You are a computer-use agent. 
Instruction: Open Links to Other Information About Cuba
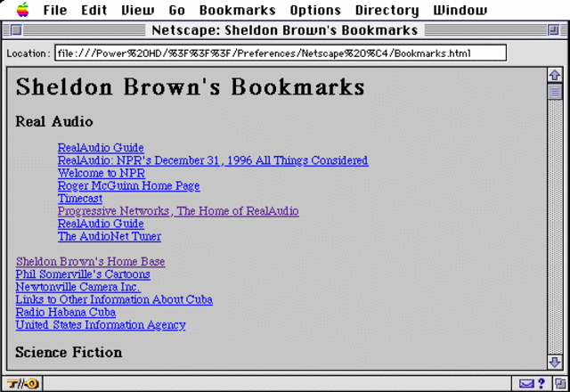pos(114,299)
